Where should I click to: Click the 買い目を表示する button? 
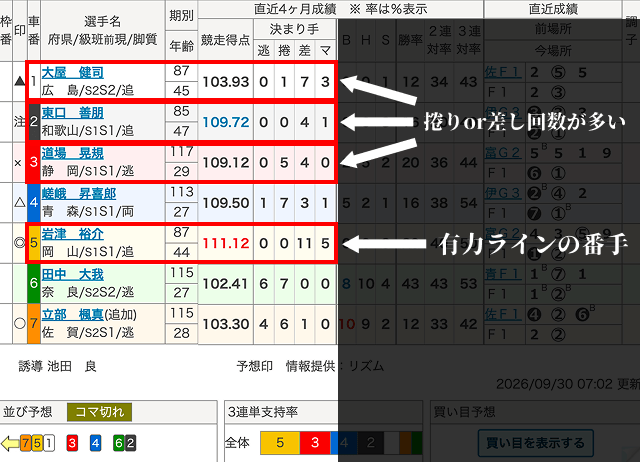coord(535,443)
